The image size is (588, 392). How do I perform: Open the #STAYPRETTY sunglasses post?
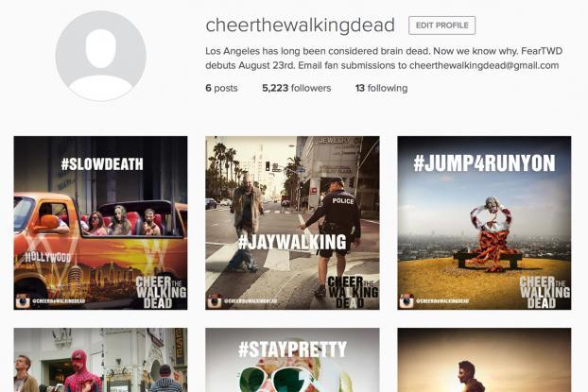pos(292,360)
